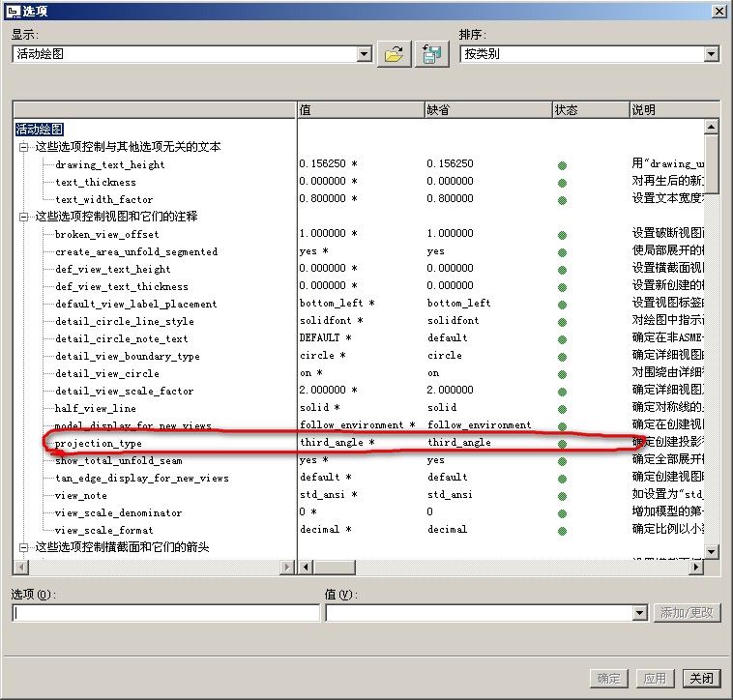
Task: Select the 活动绘图 root tree node
Action: point(40,130)
